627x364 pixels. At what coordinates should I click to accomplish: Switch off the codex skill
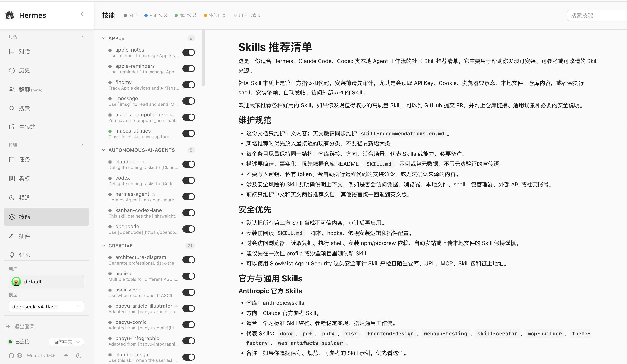click(189, 180)
